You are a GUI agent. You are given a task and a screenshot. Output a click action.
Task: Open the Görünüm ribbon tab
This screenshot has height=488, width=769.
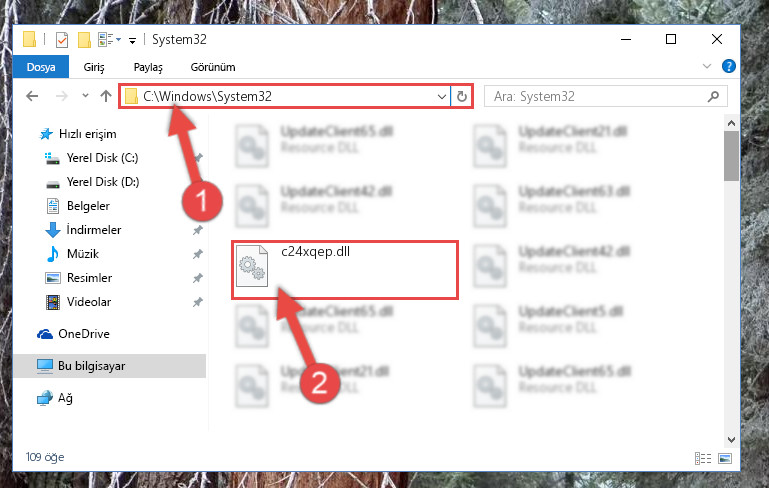pos(213,67)
